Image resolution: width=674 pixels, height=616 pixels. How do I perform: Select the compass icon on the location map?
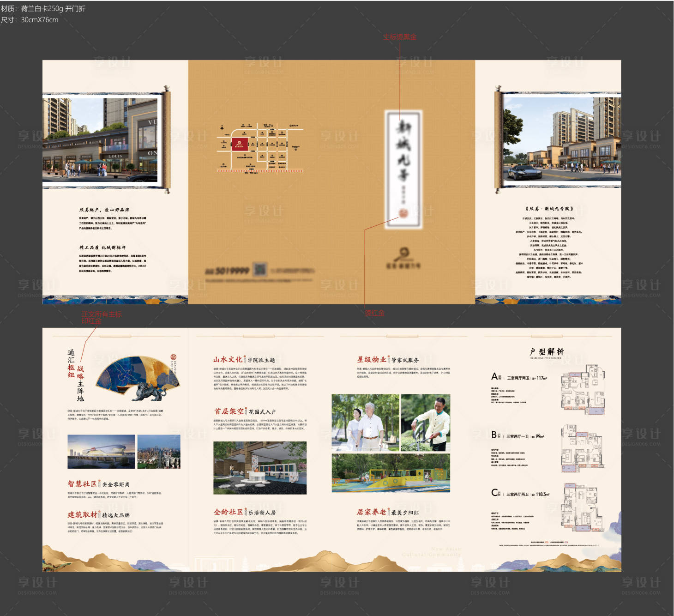click(x=222, y=128)
